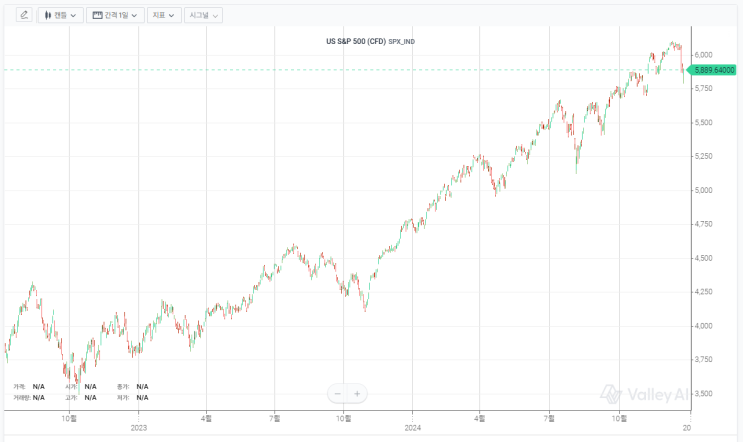The height and width of the screenshot is (442, 743).
Task: Click the 5,750 price axis label
Action: click(704, 89)
